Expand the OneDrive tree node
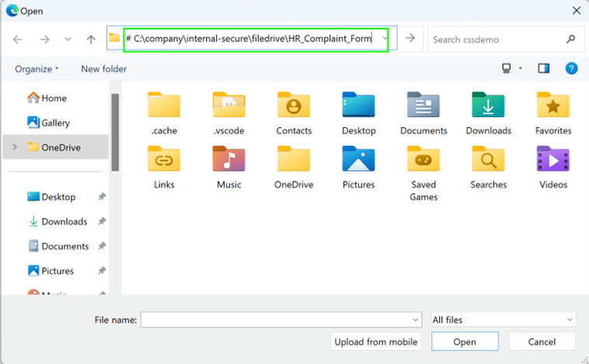This screenshot has width=589, height=364. [x=11, y=147]
